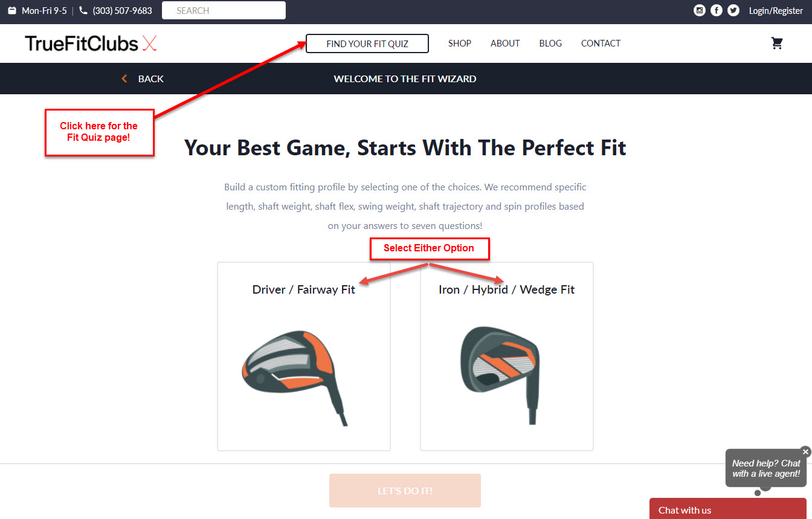Close the live agent chat bubble
This screenshot has width=812, height=519.
[x=805, y=451]
